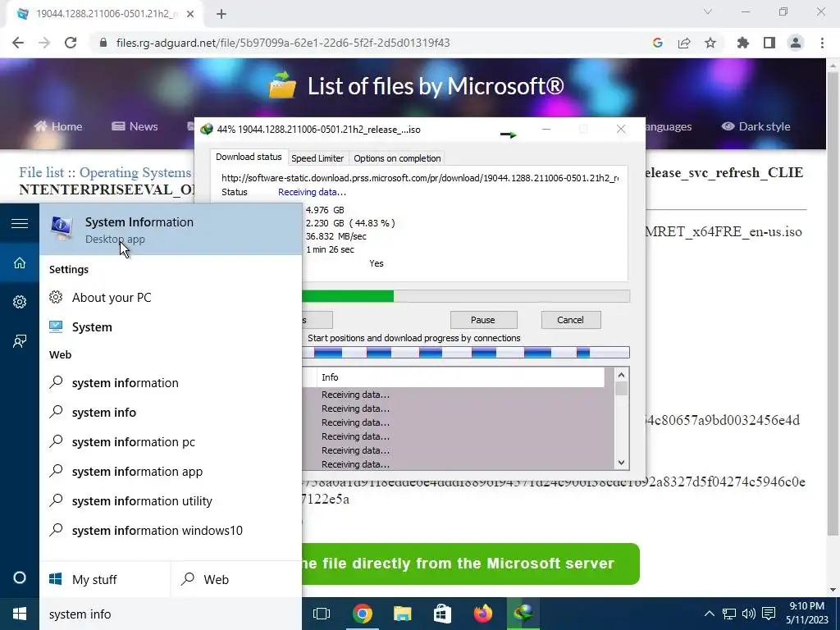Search web for system info

171,413
